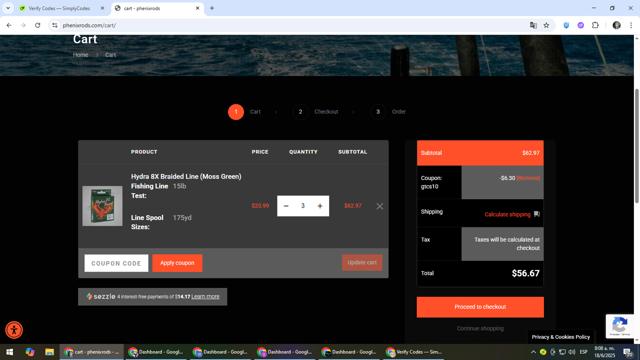Select step 1 Cart circle
Screen dimensions: 640x360
(x=236, y=112)
